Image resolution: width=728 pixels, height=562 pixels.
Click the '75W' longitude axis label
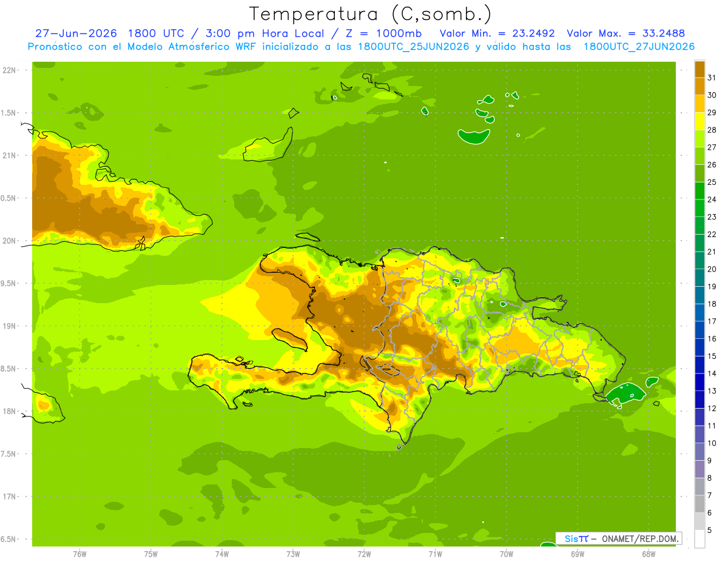coord(151,554)
